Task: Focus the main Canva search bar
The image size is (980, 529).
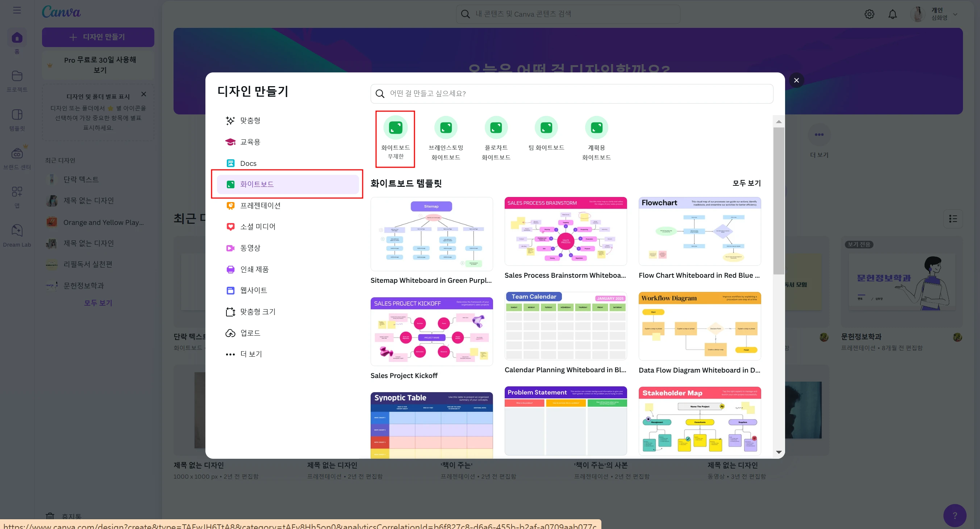Action: pos(568,14)
